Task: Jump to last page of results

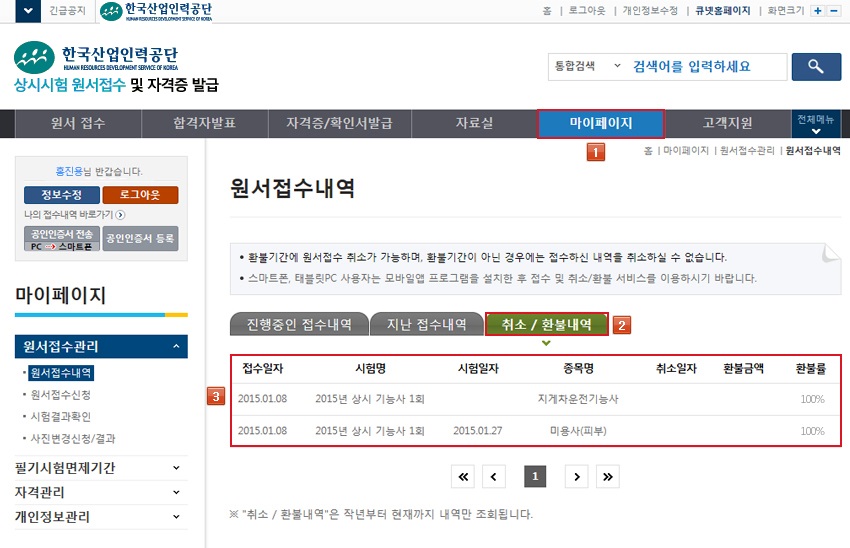Action: [x=607, y=477]
